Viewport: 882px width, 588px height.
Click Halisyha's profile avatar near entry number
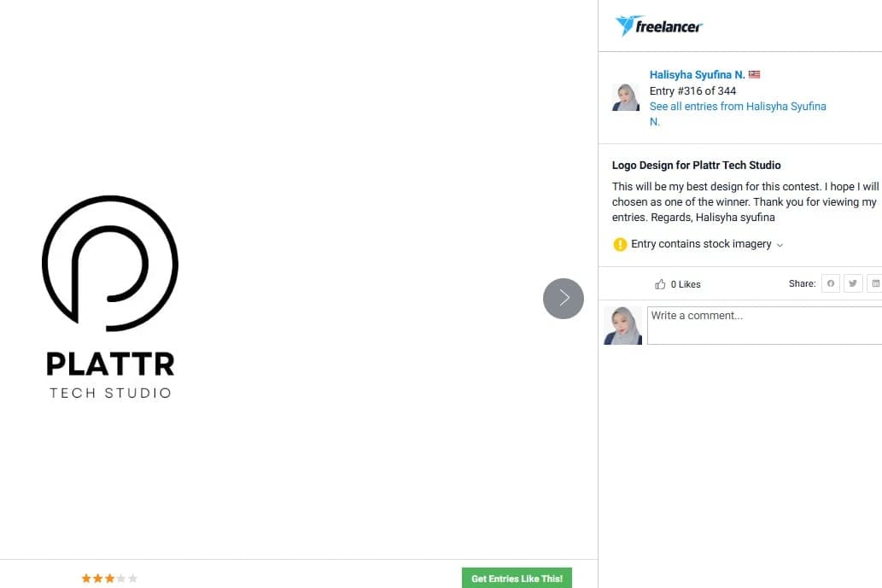(626, 97)
